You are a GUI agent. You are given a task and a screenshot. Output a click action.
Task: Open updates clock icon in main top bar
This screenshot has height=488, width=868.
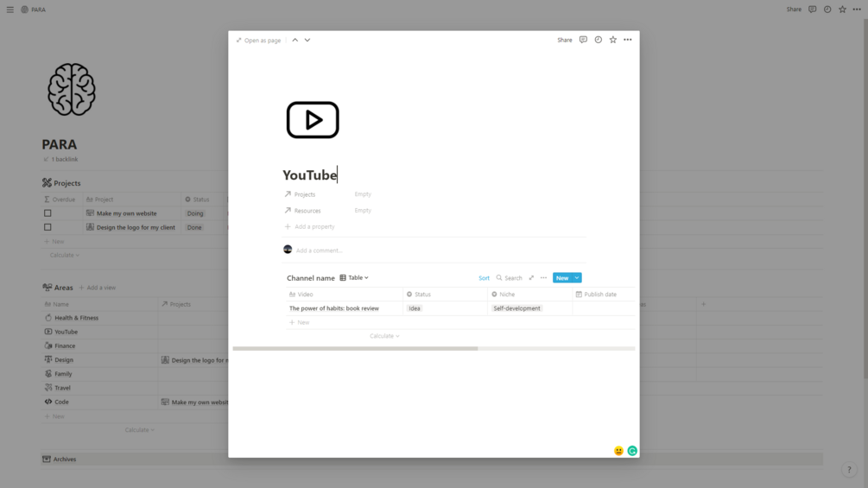coord(827,10)
